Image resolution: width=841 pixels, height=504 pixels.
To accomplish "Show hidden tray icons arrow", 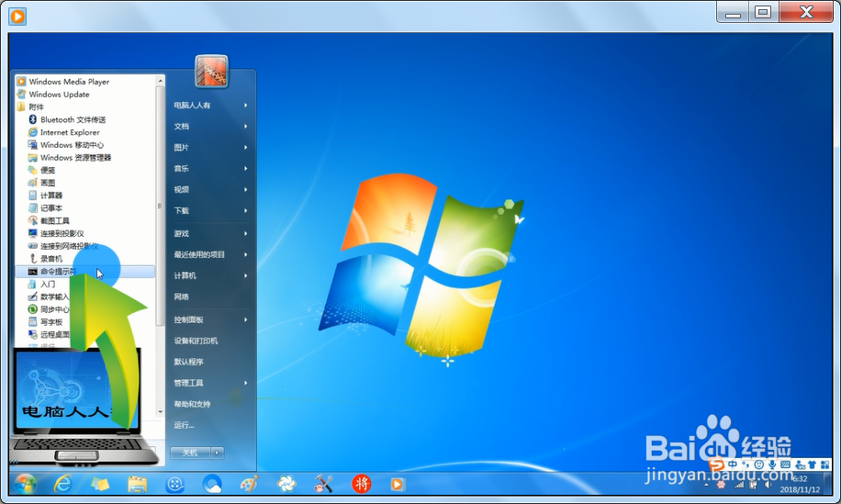I will pos(706,485).
